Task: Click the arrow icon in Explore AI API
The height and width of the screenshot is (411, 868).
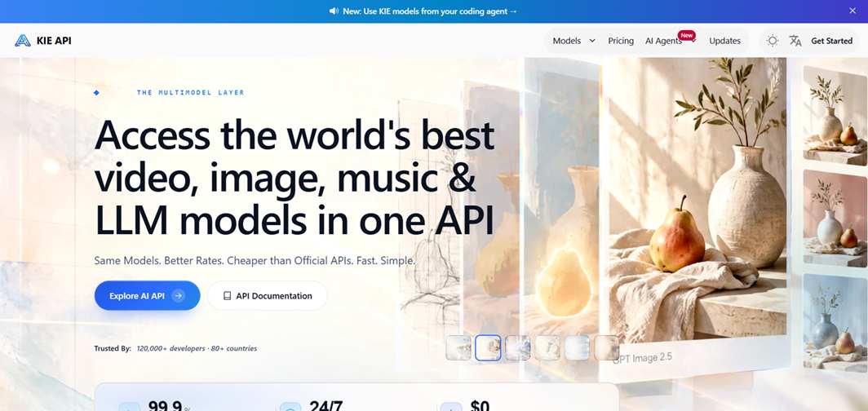Action: pyautogui.click(x=178, y=296)
